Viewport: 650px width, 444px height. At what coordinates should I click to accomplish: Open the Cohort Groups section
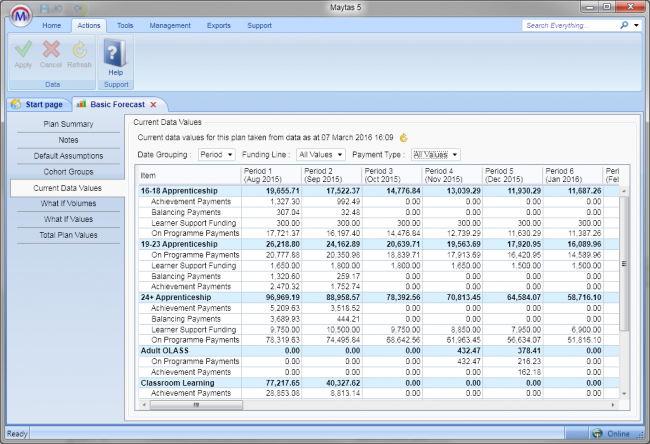(x=67, y=172)
